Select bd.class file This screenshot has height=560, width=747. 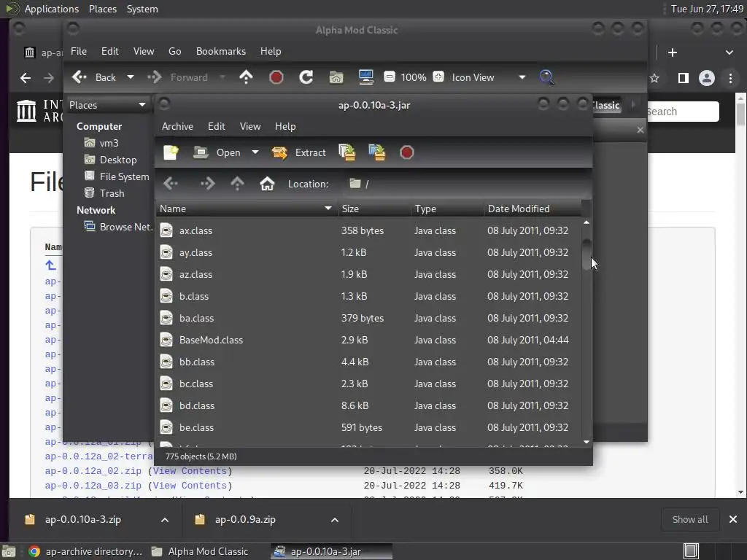(368, 405)
